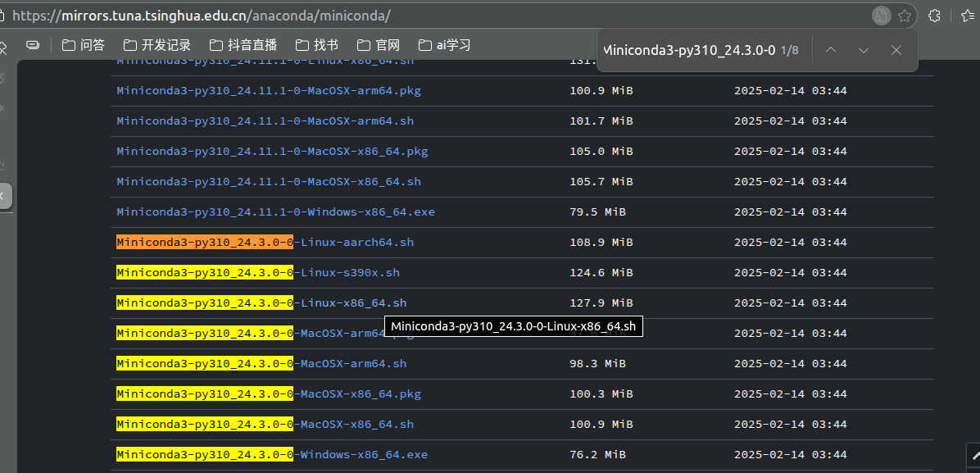Click the 108.9 MiB file size

(601, 242)
